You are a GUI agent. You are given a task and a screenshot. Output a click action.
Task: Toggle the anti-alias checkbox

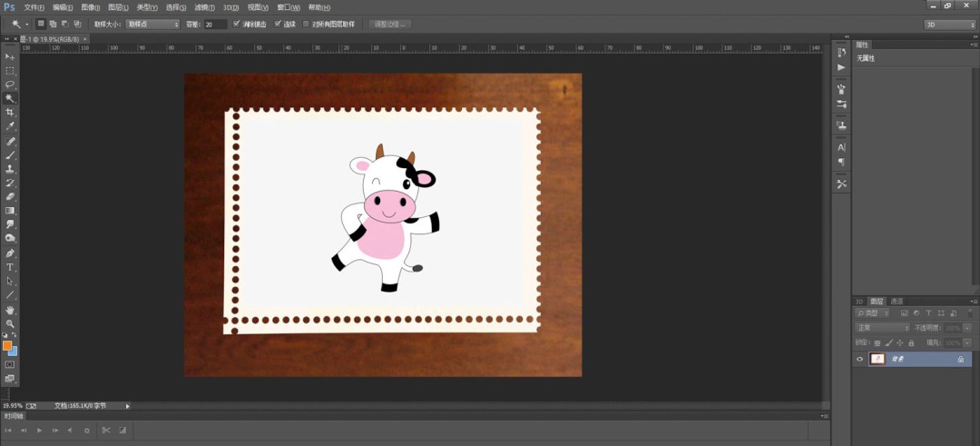tap(236, 24)
